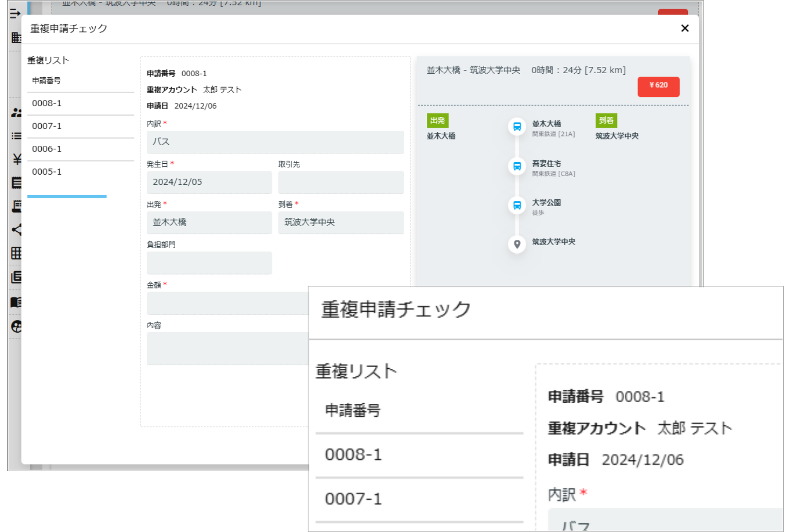Open the people icon in sidebar

tap(16, 112)
